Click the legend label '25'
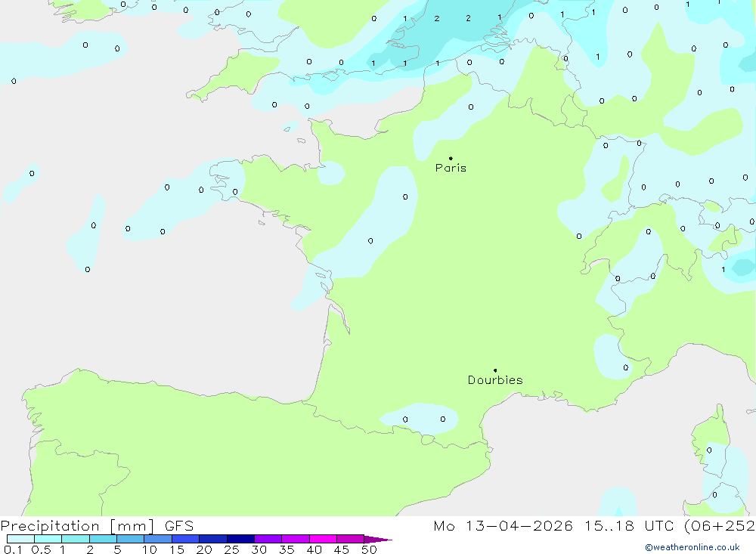This screenshot has height=554, width=756. pyautogui.click(x=231, y=549)
